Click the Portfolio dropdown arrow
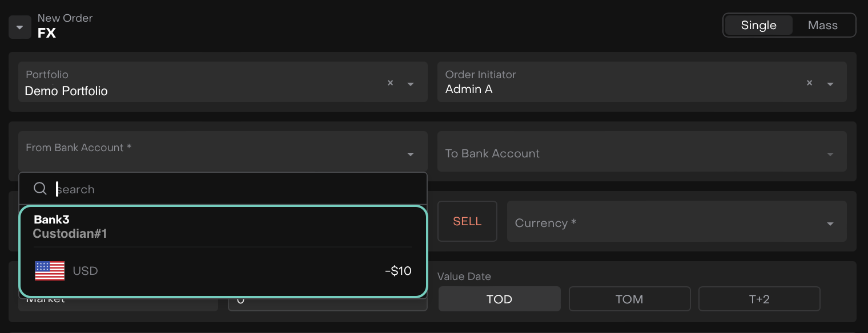The width and height of the screenshot is (868, 333). click(x=411, y=84)
